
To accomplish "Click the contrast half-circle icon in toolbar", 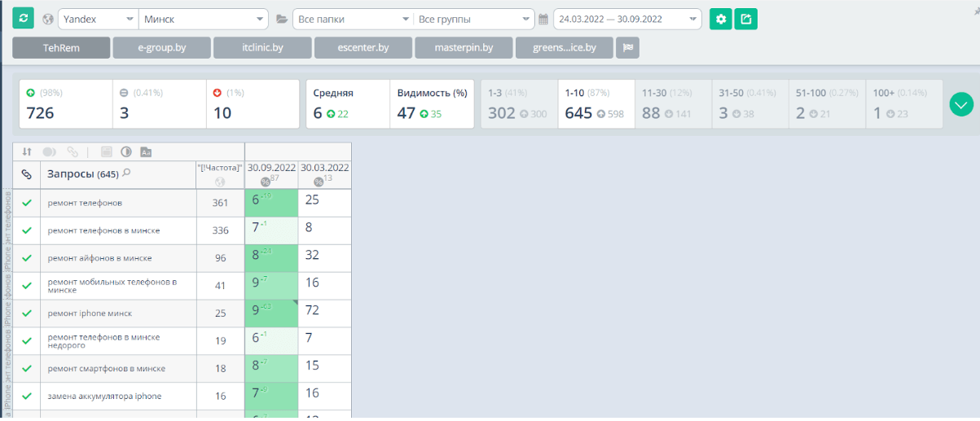I will pos(125,151).
